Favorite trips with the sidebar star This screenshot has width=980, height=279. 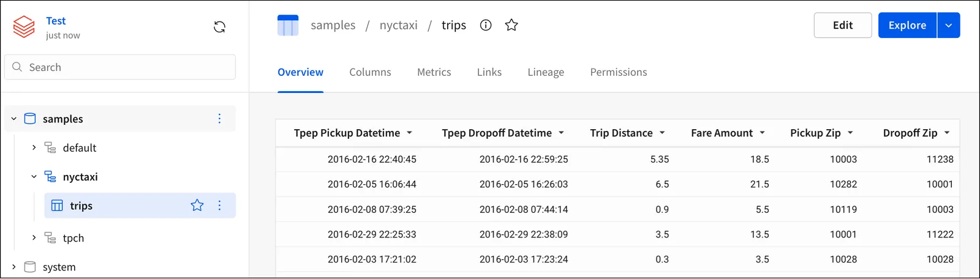[197, 205]
